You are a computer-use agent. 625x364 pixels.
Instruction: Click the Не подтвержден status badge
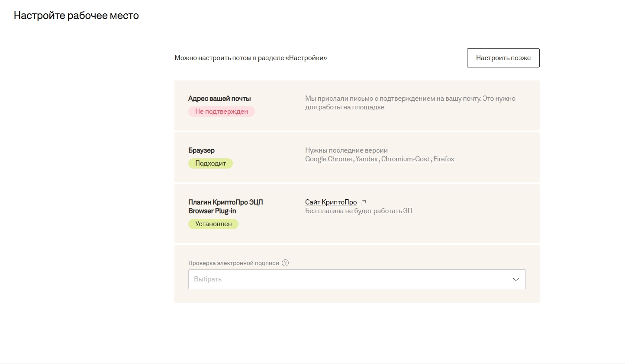(221, 112)
